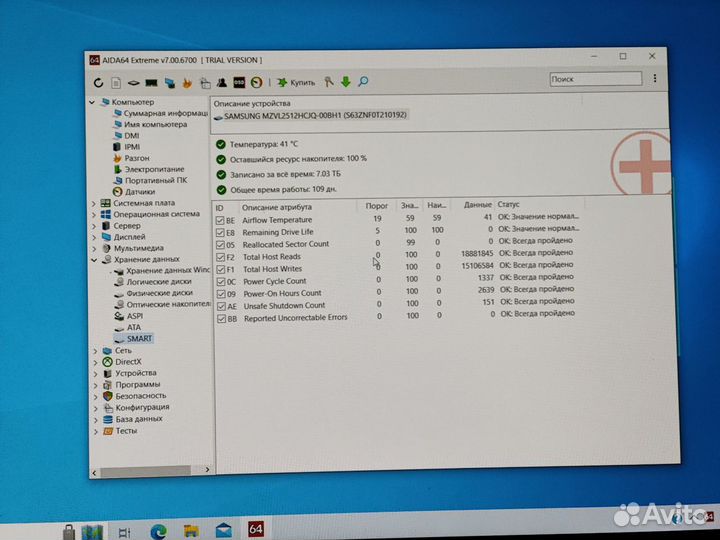Toggle the Total Host Writes checkbox
Screen dimensions: 720x540
point(220,270)
